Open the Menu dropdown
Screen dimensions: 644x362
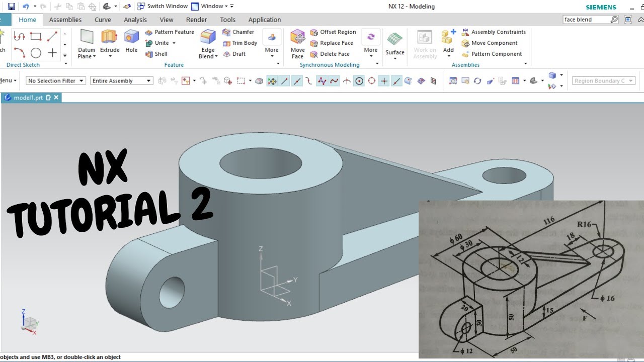[8, 80]
